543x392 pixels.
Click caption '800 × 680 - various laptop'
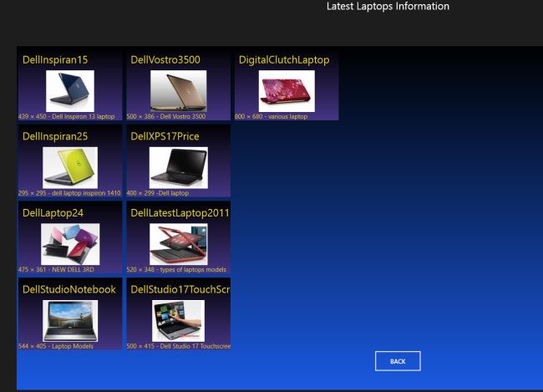271,116
